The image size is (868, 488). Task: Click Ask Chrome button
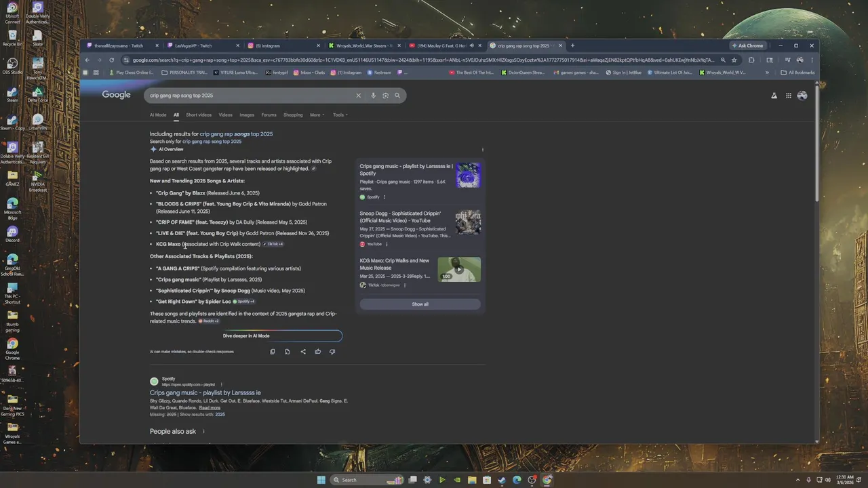click(x=747, y=45)
